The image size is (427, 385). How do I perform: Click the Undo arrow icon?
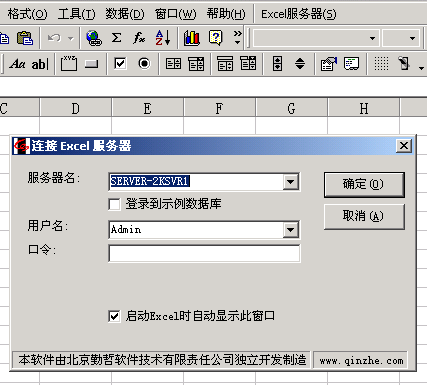tap(54, 38)
